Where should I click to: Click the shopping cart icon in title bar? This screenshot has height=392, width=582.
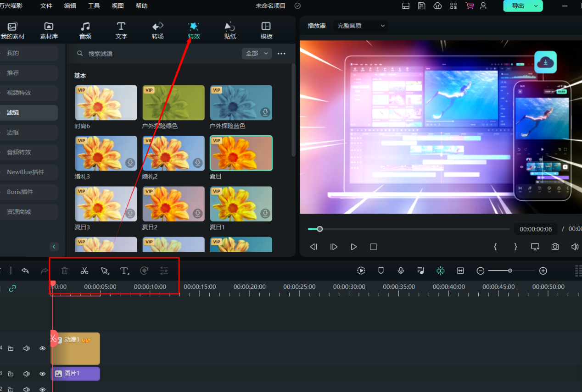[x=469, y=6]
